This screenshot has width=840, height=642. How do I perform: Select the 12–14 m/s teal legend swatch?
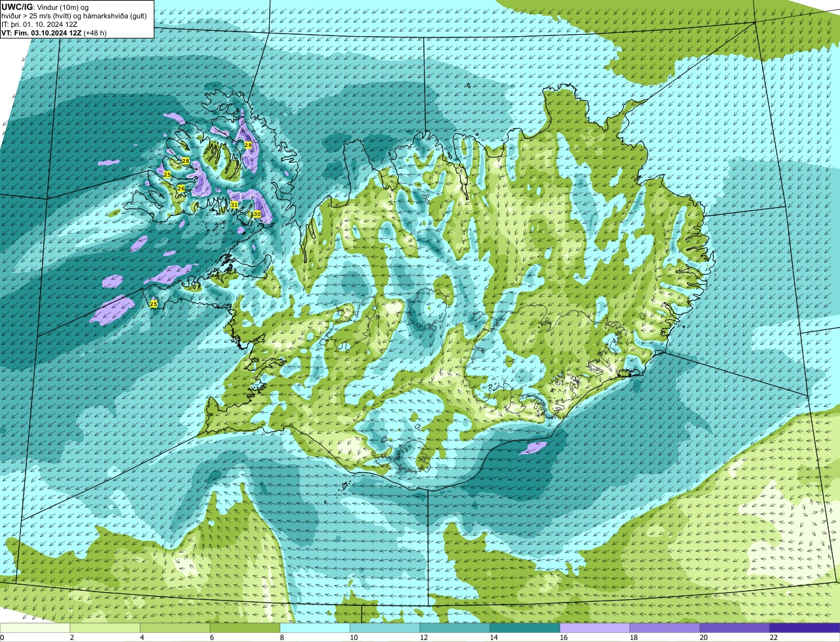point(455,628)
